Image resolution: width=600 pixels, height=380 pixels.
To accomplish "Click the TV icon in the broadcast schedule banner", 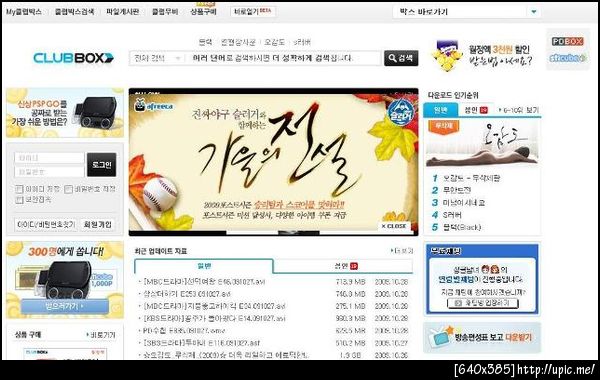I will (x=441, y=337).
